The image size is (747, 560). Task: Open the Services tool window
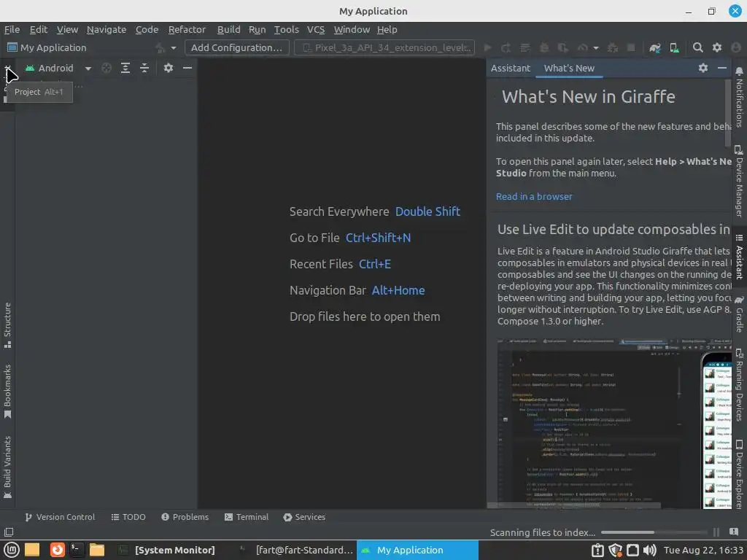304,517
